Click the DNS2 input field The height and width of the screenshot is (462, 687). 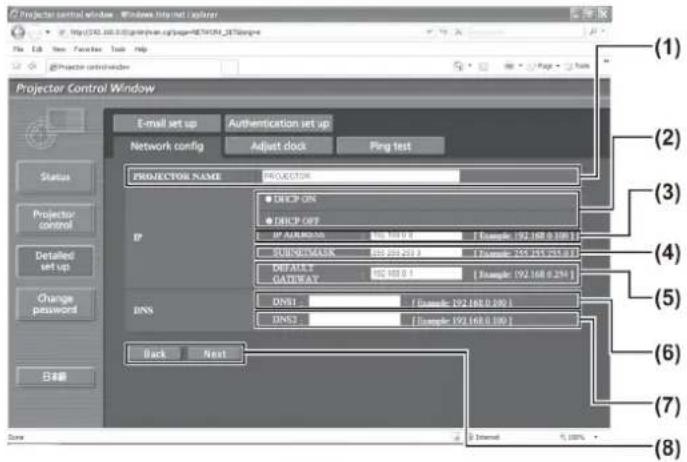(354, 320)
